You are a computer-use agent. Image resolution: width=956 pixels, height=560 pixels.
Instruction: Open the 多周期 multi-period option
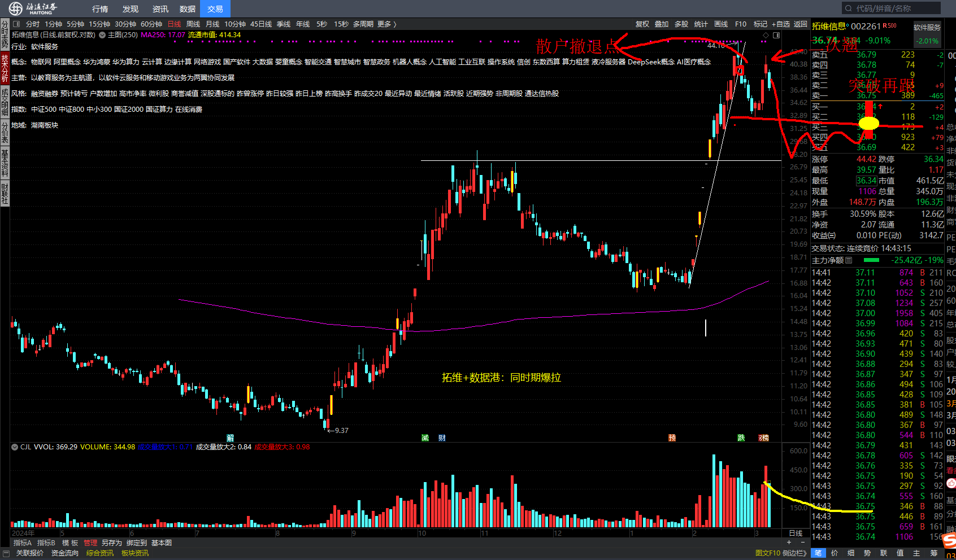point(363,24)
